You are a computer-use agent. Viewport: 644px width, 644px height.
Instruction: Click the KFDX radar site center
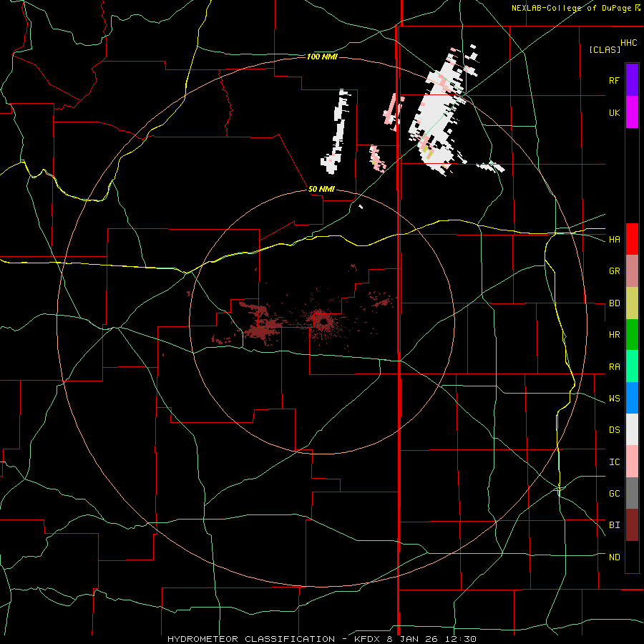(323, 321)
